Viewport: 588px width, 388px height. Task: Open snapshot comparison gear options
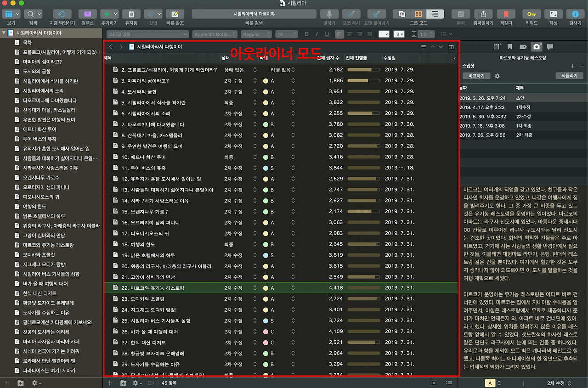tap(497, 76)
